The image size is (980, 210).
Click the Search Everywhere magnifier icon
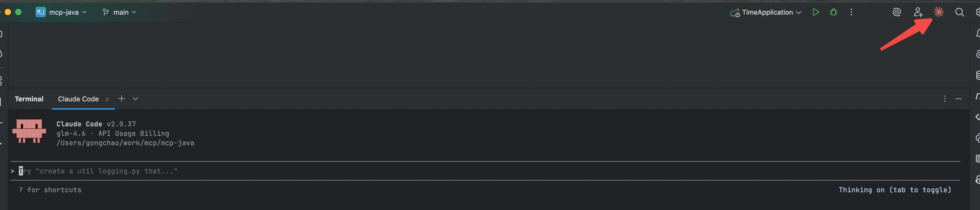point(959,12)
